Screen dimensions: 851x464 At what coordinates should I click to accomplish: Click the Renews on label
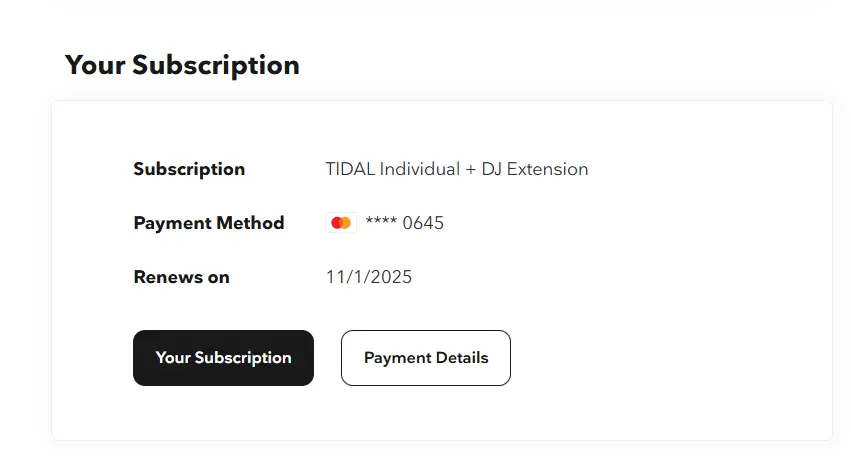click(181, 277)
